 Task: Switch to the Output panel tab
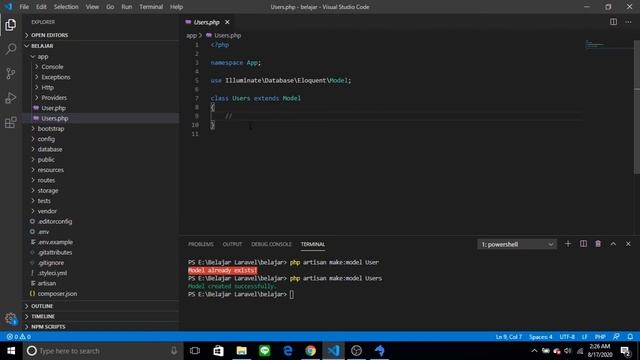[232, 244]
